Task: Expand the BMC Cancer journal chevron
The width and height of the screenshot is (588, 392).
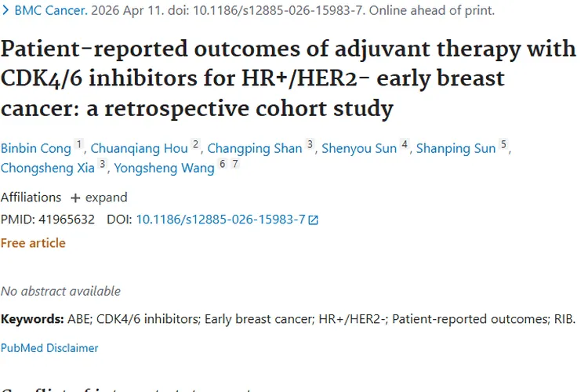Action: click(5, 12)
